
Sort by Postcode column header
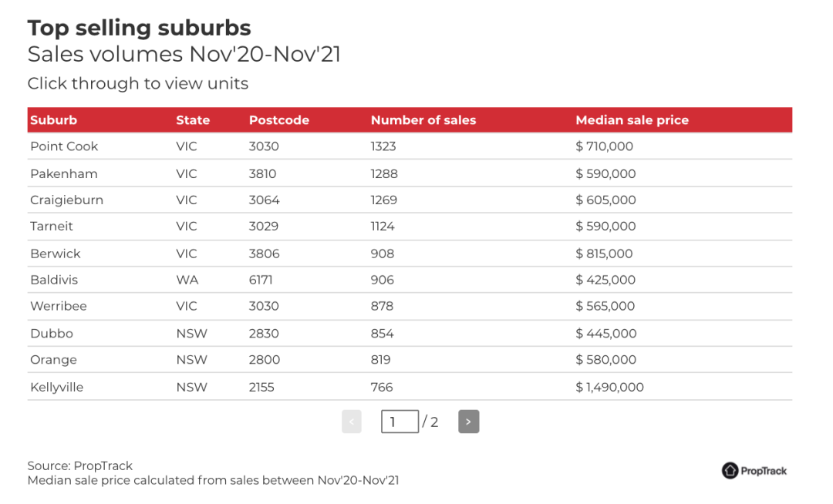[279, 120]
